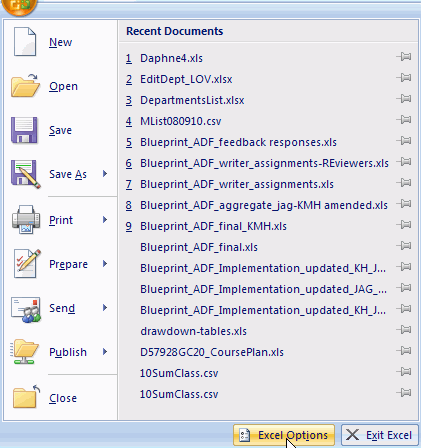
Task: Expand the Save As submenu arrow
Action: tap(105, 174)
